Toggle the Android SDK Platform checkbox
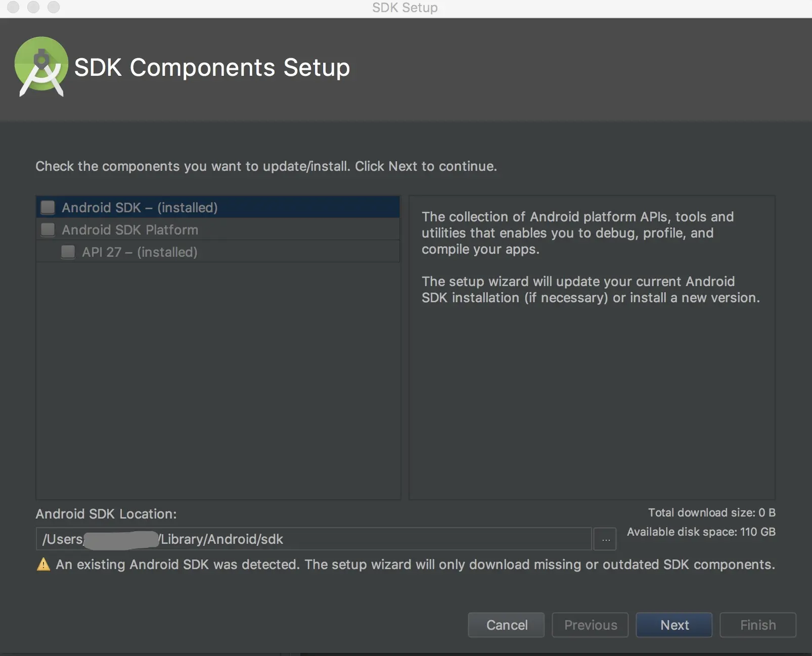 [48, 229]
